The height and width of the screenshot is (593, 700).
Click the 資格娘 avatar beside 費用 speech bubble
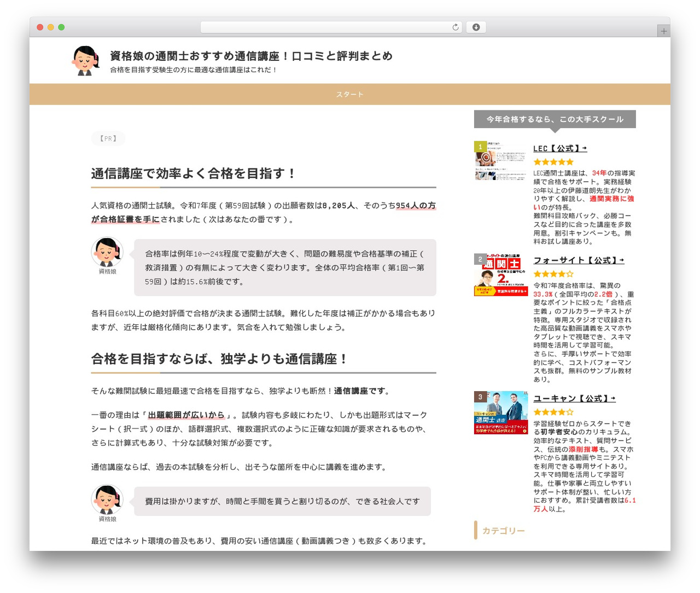point(107,499)
